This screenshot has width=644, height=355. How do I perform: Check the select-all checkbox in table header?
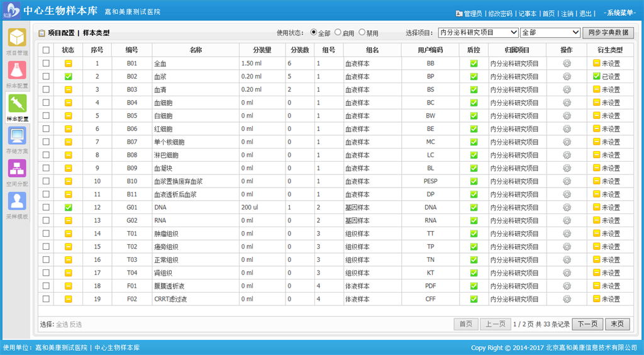[46, 50]
